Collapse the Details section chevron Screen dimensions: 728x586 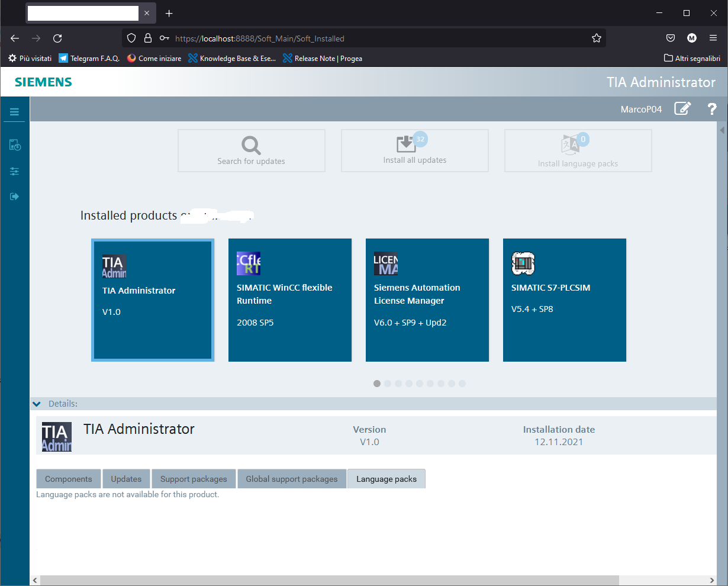pyautogui.click(x=37, y=404)
